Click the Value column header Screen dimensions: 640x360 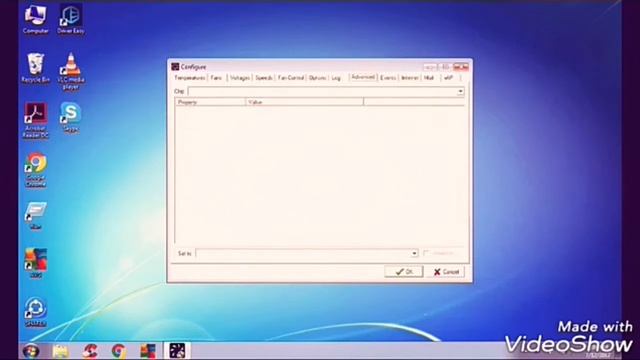[x=304, y=102]
